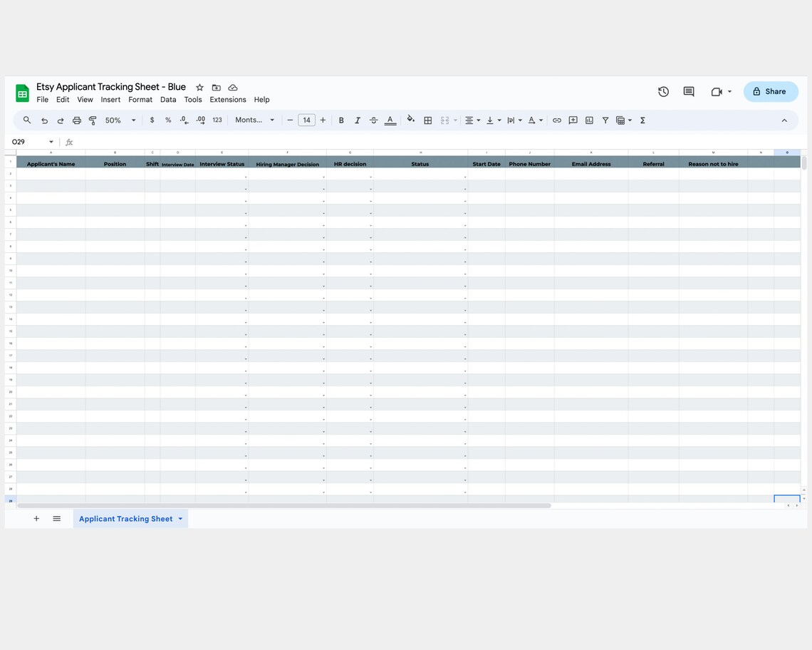Open the Insert menu
This screenshot has height=650, width=812.
coord(110,99)
